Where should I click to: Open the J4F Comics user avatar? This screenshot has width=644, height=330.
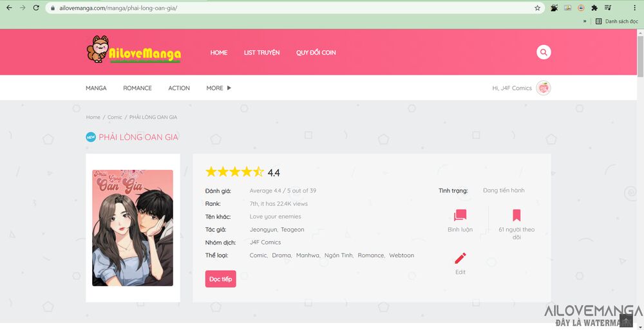[544, 88]
